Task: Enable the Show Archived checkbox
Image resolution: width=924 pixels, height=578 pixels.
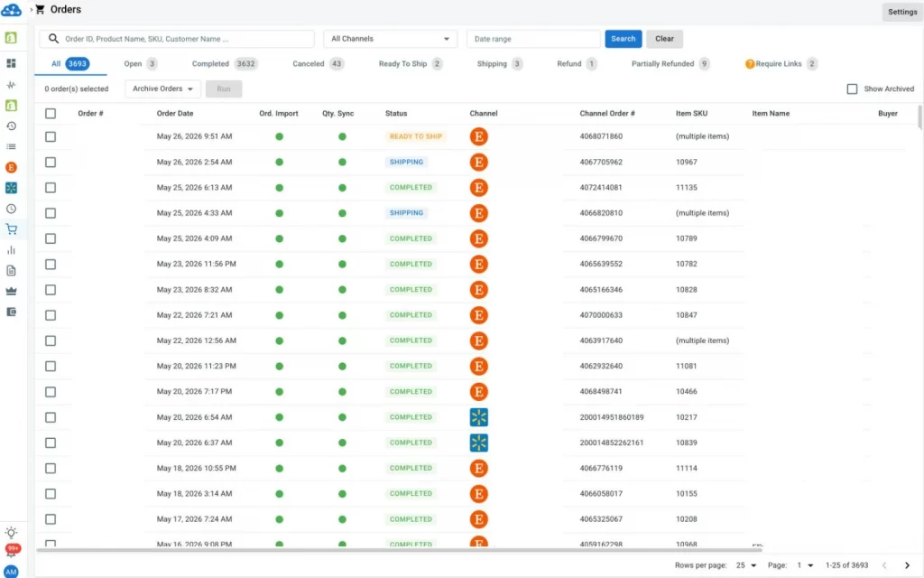Action: (x=852, y=89)
